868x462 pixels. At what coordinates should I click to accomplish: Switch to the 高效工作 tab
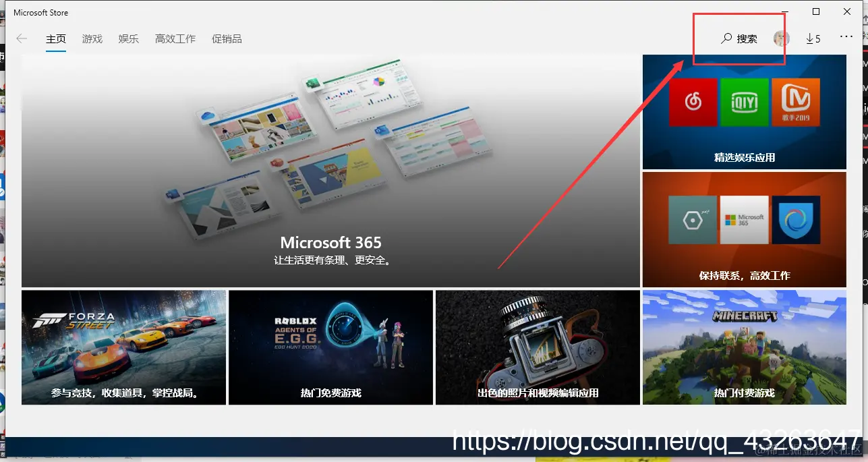tap(175, 38)
